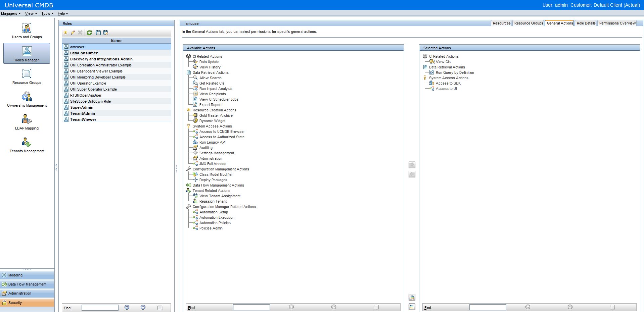Select System Access Actions in Available Actions

212,126
